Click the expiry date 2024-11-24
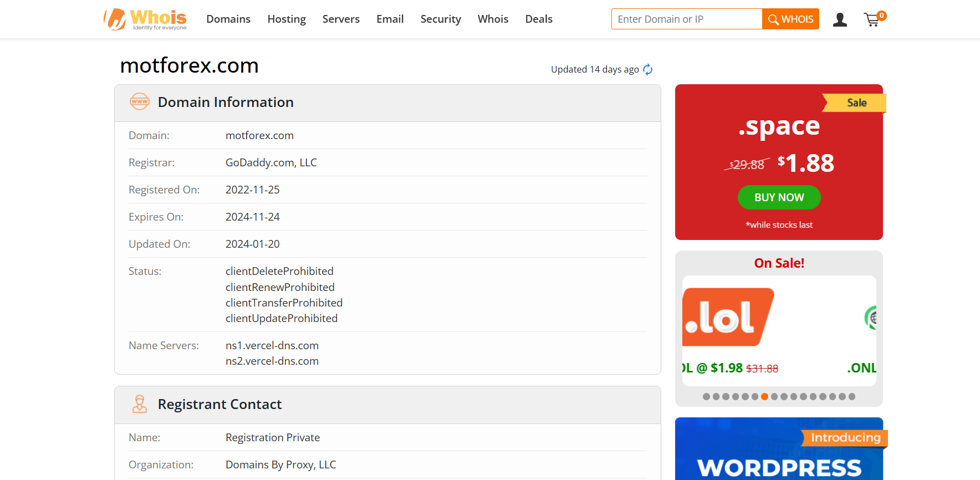This screenshot has height=480, width=980. [253, 217]
